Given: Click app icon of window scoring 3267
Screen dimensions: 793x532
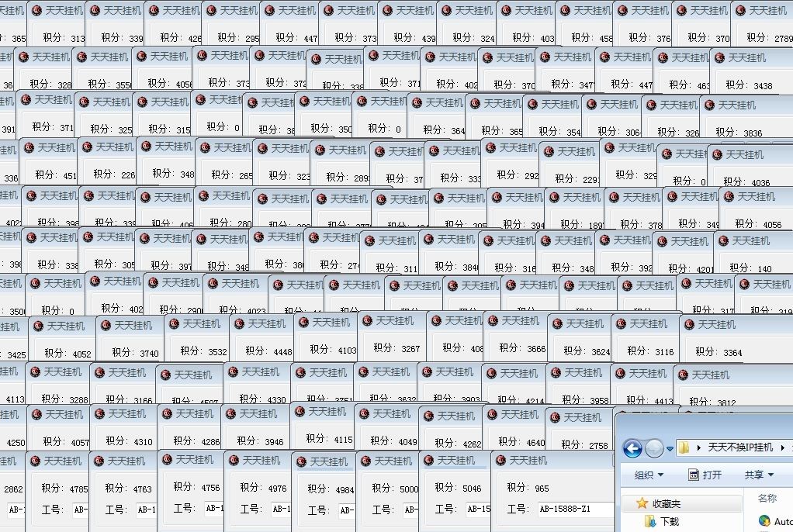Looking at the screenshot, I should [367, 320].
